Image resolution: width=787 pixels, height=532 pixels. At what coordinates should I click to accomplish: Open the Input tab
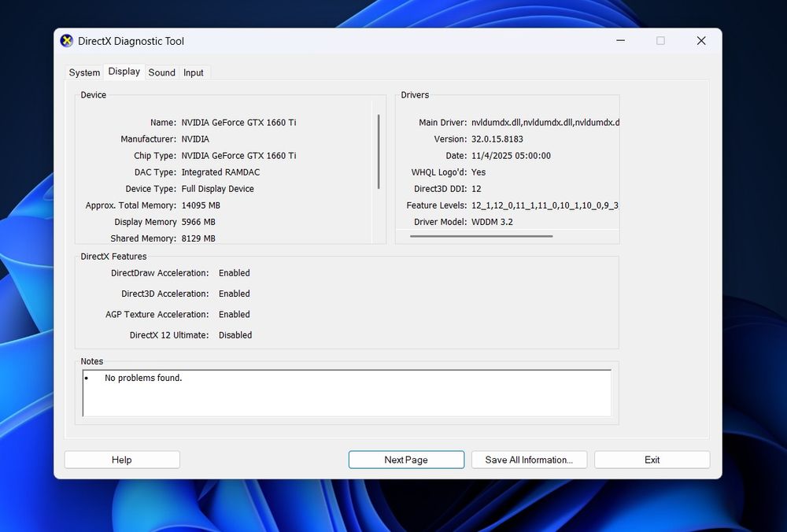(x=194, y=72)
